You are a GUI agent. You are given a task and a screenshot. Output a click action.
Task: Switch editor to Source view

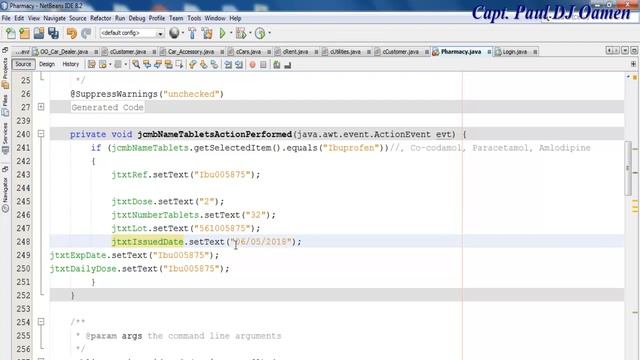tap(23, 64)
